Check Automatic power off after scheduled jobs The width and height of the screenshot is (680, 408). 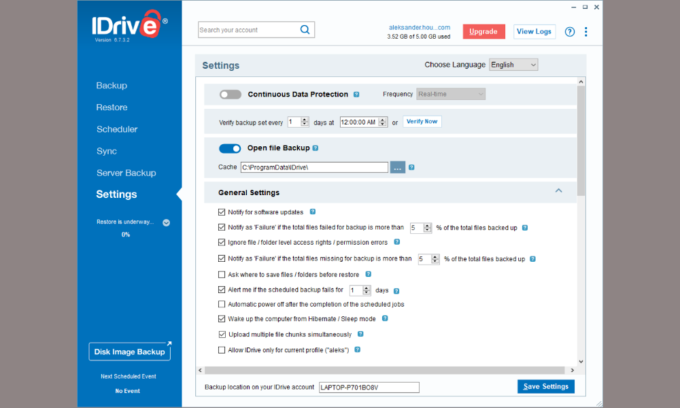point(222,303)
